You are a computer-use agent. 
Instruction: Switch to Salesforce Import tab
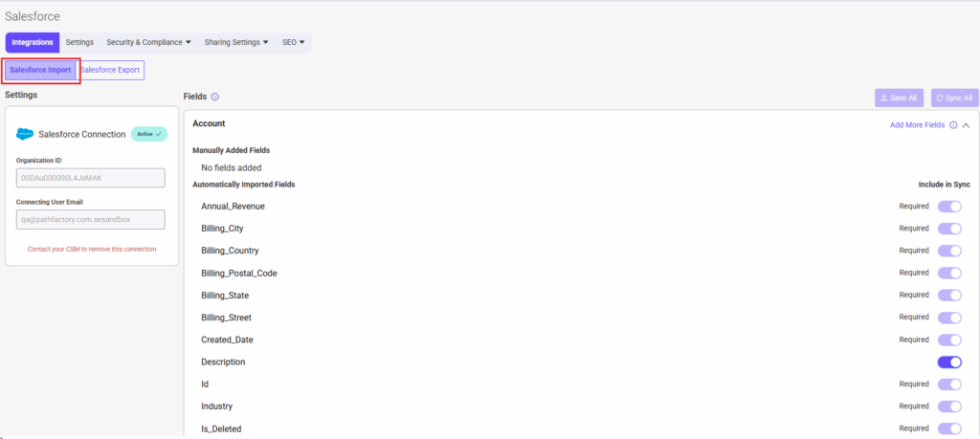(x=40, y=70)
